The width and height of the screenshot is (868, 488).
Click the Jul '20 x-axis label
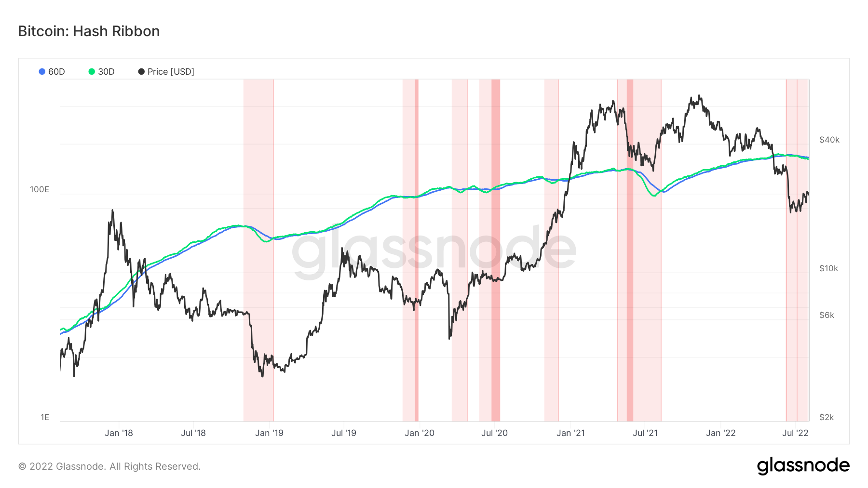[x=494, y=433]
